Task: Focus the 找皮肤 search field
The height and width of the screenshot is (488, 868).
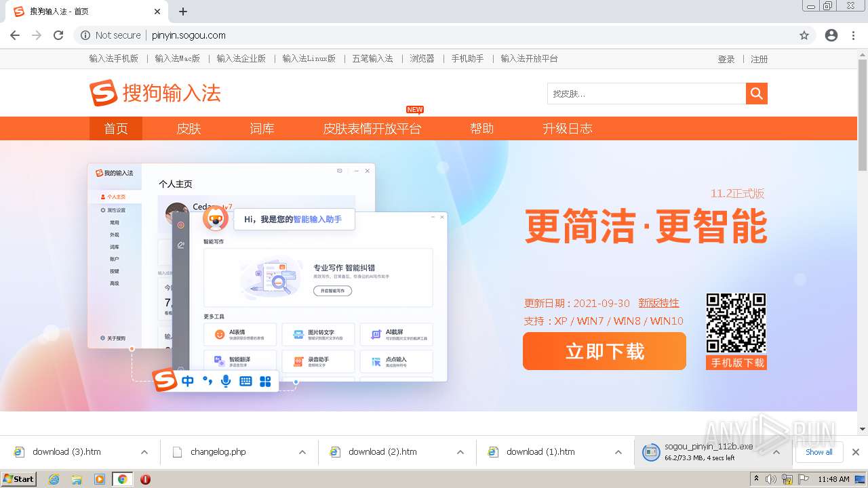Action: pyautogui.click(x=646, y=94)
